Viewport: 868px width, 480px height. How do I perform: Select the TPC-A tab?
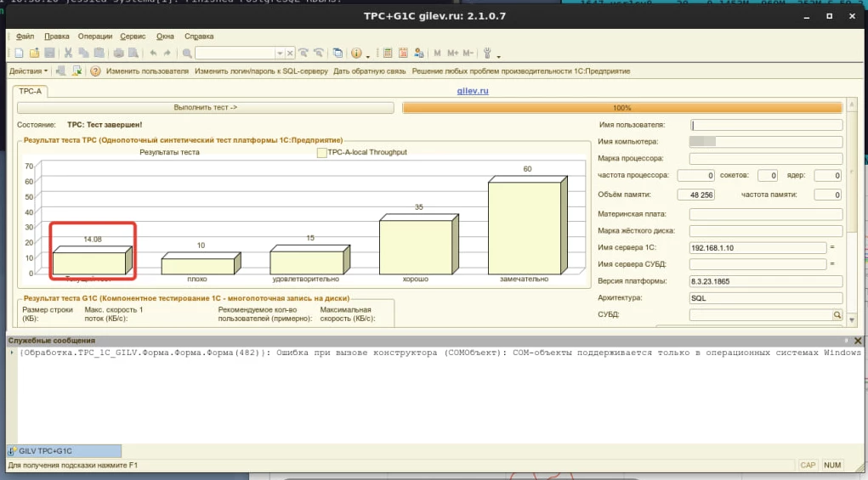click(31, 91)
